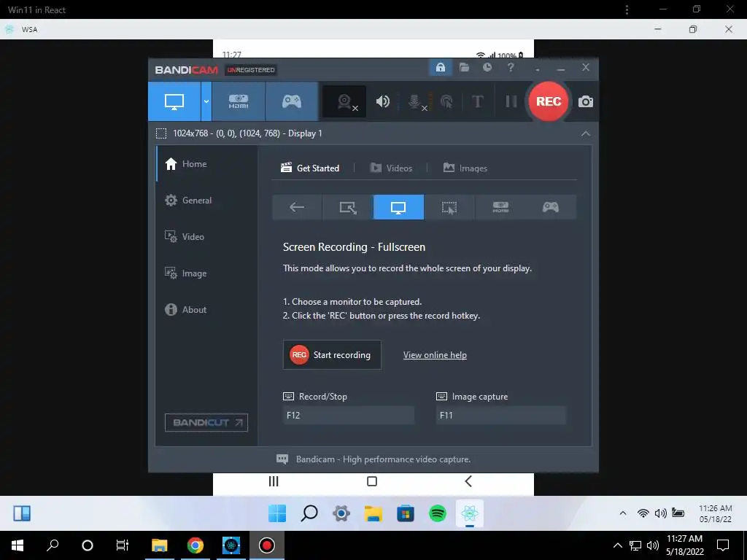Select the HDMI device mode icon in Get Started

pyautogui.click(x=500, y=207)
